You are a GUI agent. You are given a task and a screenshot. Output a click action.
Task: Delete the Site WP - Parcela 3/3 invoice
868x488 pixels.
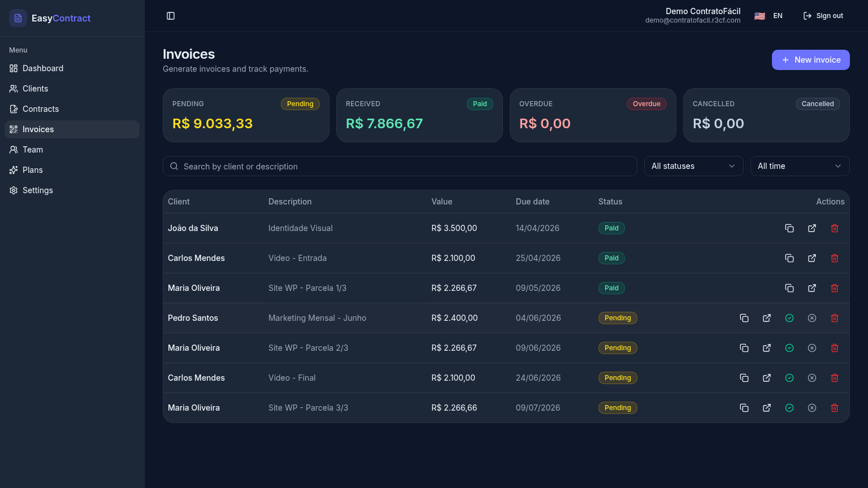point(835,408)
